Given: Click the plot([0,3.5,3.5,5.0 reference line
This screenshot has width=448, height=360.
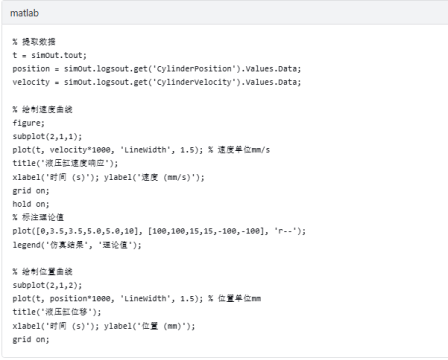Looking at the screenshot, I should tap(159, 231).
